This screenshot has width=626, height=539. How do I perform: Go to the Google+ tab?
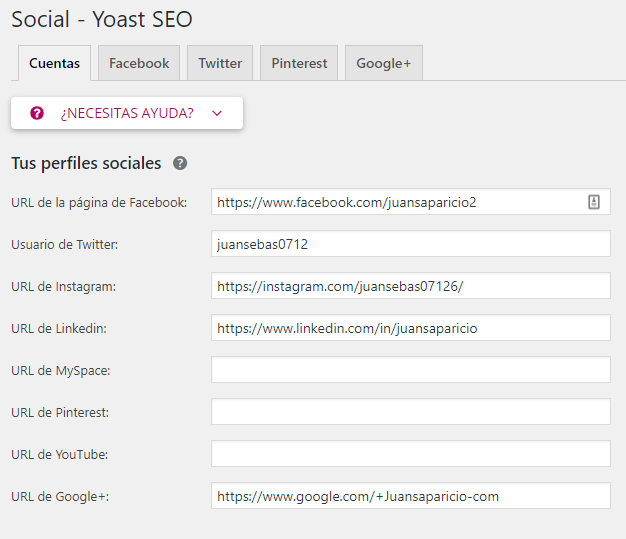(384, 63)
